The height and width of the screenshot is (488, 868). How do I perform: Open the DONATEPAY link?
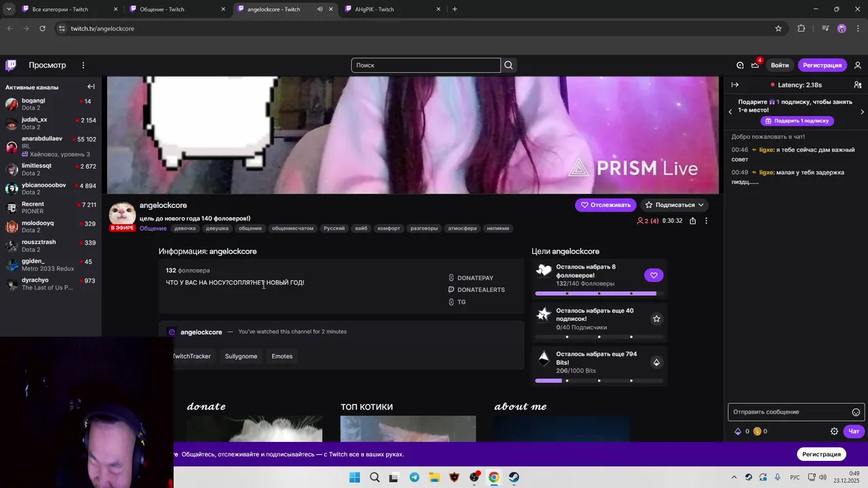471,278
